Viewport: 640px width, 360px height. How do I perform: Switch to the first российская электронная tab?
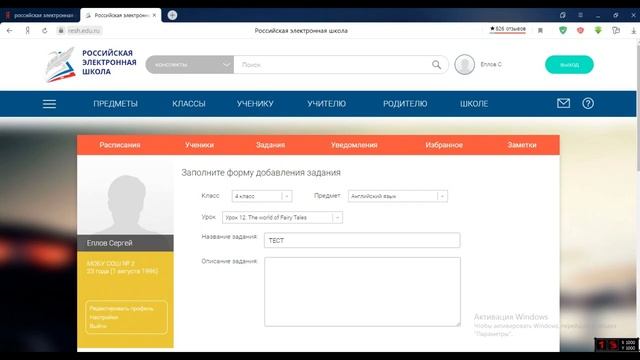pyautogui.click(x=40, y=15)
